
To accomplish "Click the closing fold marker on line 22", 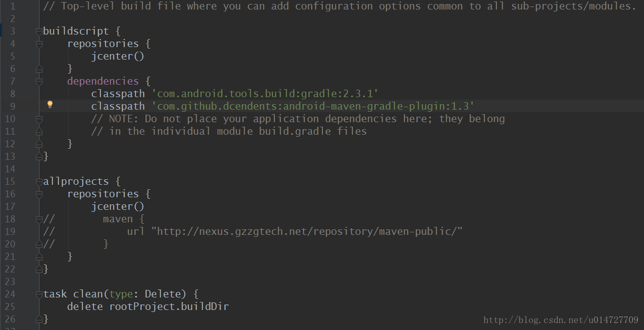I will coord(39,269).
